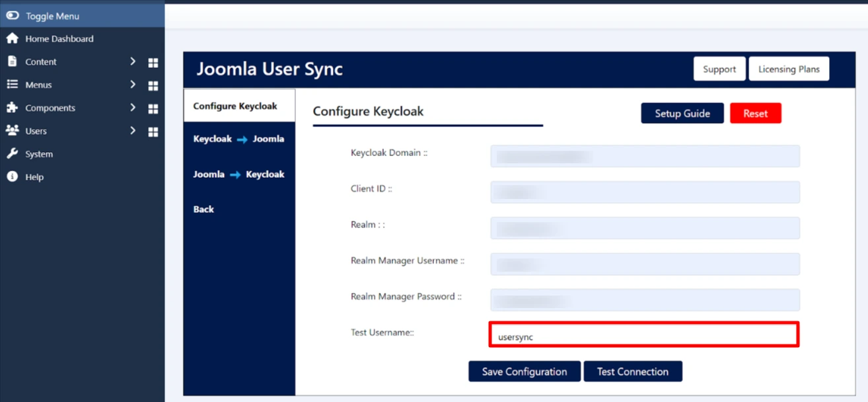Click the Support button
This screenshot has height=402, width=868.
[719, 69]
